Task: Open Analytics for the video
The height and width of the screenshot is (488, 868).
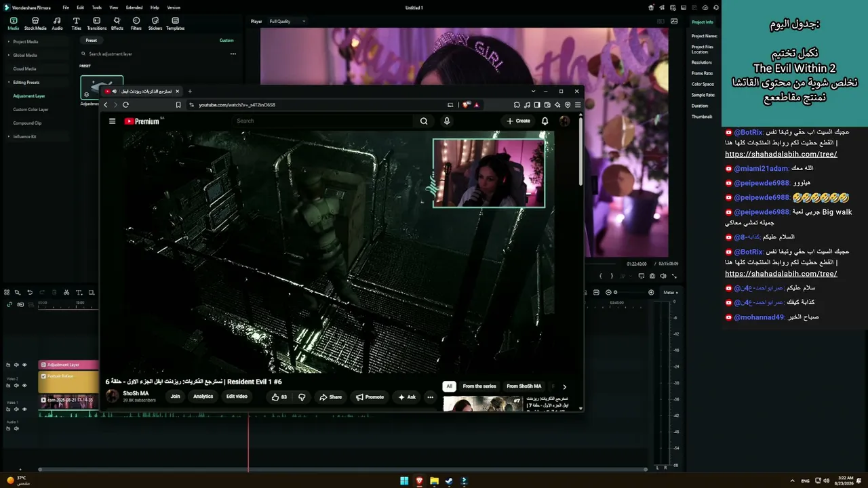Action: [203, 397]
